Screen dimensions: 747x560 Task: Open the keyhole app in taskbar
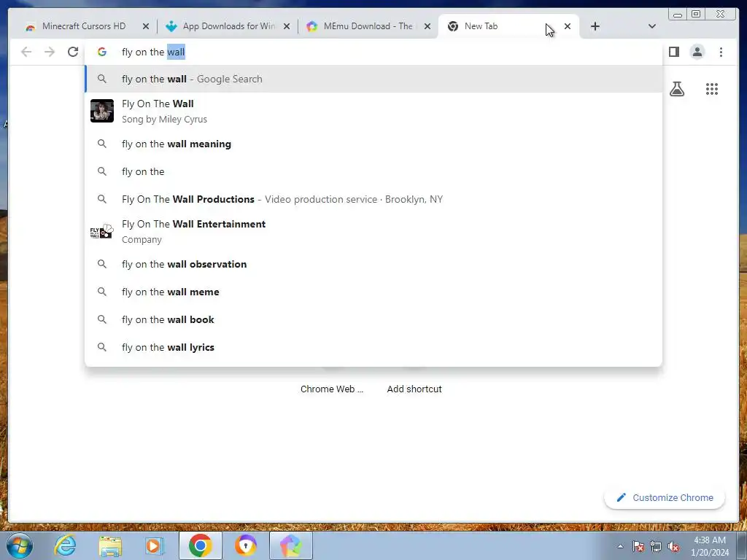245,545
